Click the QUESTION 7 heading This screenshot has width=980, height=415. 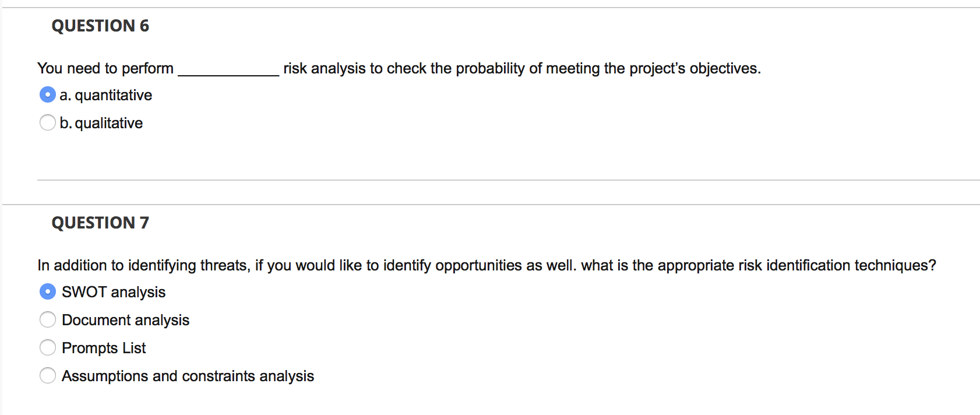[100, 222]
